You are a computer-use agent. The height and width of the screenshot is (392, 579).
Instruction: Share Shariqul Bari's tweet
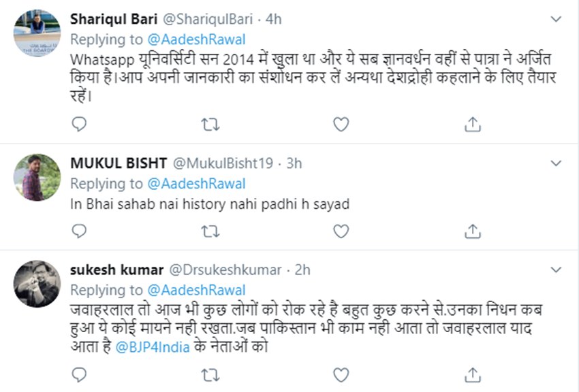click(472, 124)
